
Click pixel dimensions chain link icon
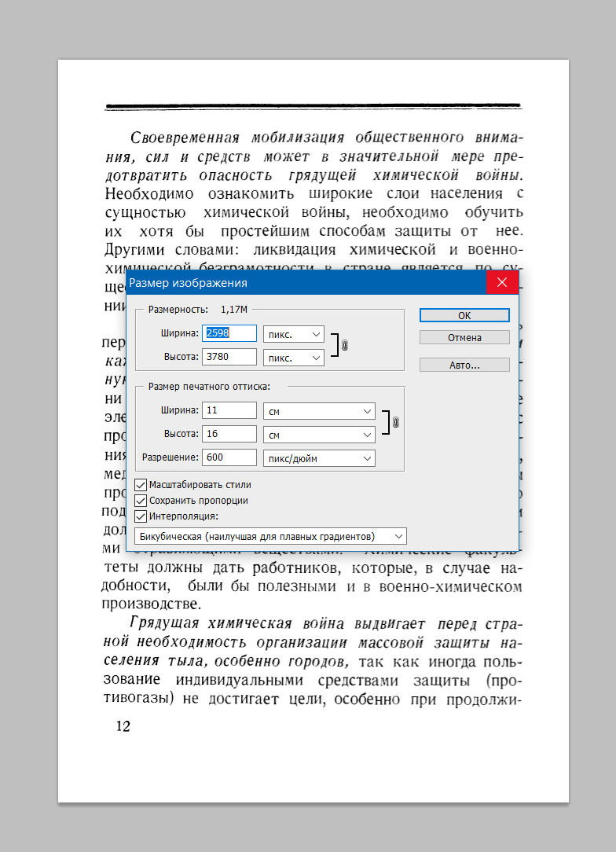[x=344, y=346]
